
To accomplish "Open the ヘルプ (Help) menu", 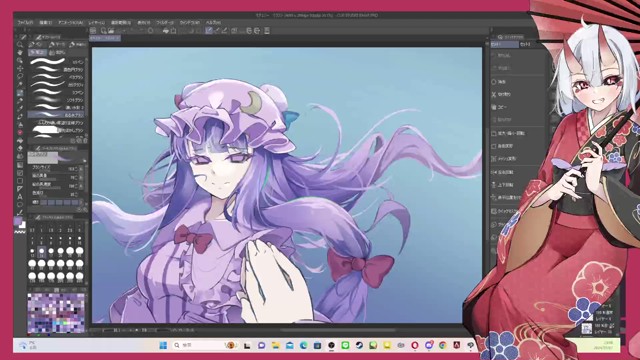I will pyautogui.click(x=213, y=22).
